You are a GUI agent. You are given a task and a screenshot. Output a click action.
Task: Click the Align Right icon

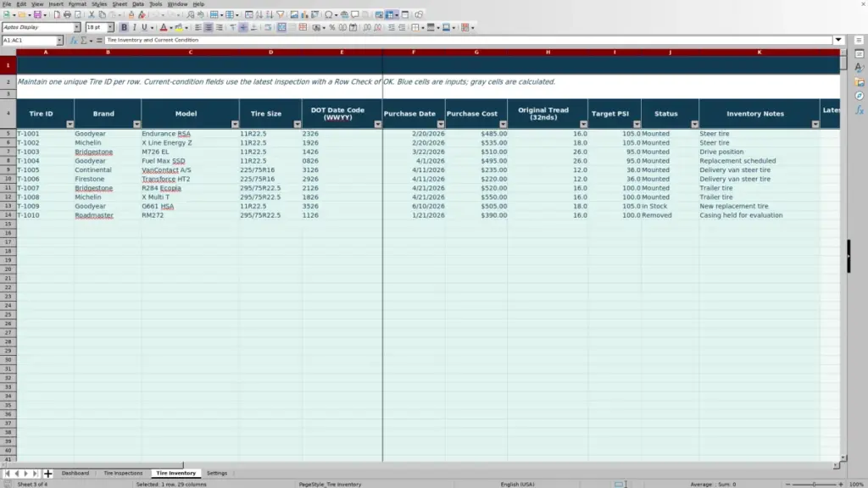[x=220, y=28]
